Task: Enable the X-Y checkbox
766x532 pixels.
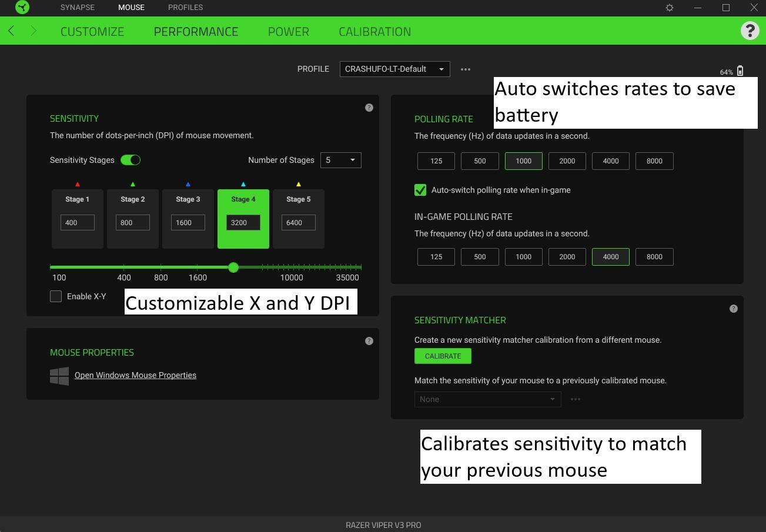Action: pyautogui.click(x=56, y=296)
